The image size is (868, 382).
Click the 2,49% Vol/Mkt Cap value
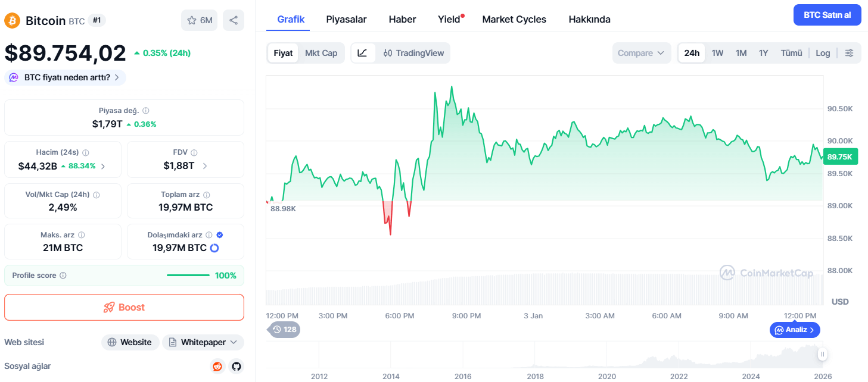click(63, 207)
